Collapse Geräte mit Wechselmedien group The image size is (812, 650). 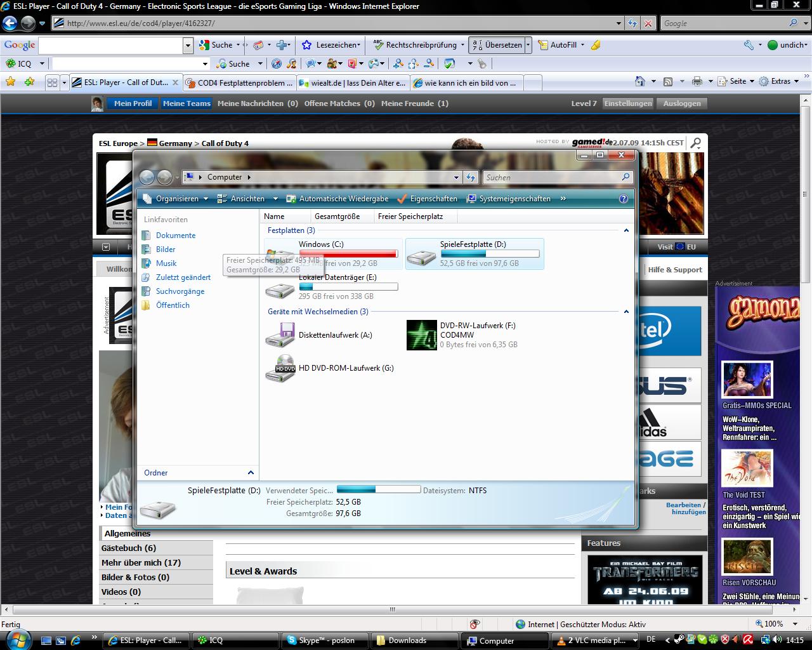point(626,312)
